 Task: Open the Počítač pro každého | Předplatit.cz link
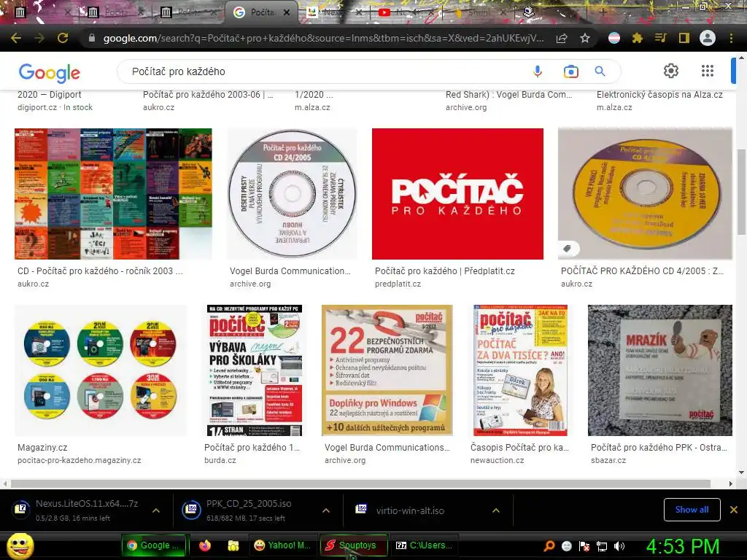[444, 271]
